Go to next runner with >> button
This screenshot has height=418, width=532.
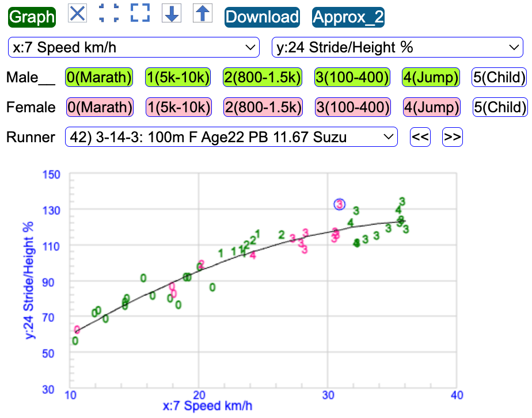[x=453, y=138]
